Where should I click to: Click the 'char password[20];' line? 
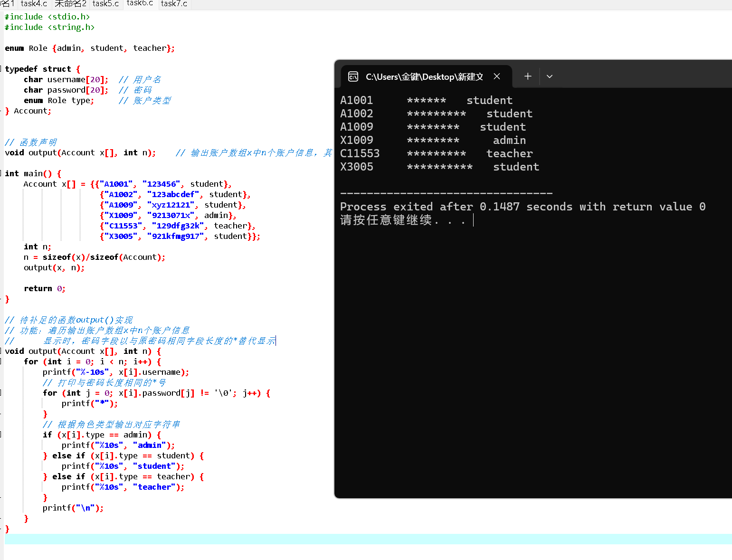[x=66, y=90]
